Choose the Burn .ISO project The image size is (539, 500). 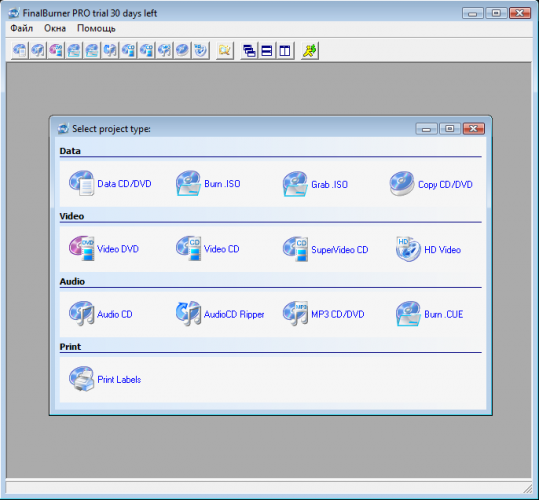pyautogui.click(x=208, y=184)
